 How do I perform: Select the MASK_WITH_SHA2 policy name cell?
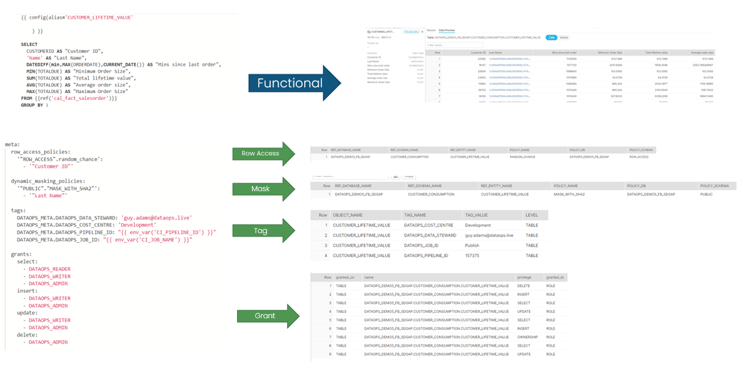click(569, 194)
